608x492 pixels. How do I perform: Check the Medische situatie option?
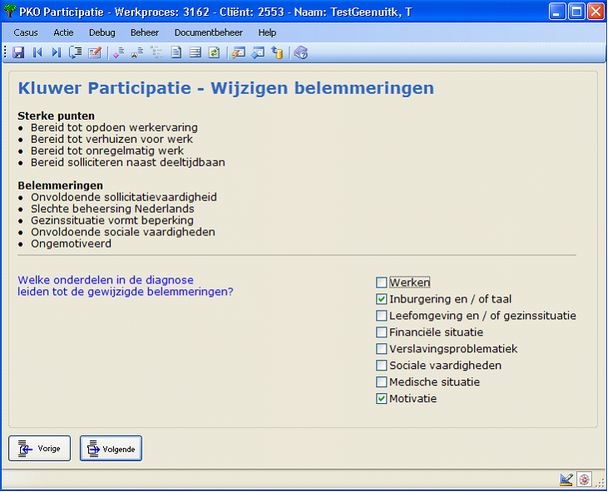(x=381, y=382)
